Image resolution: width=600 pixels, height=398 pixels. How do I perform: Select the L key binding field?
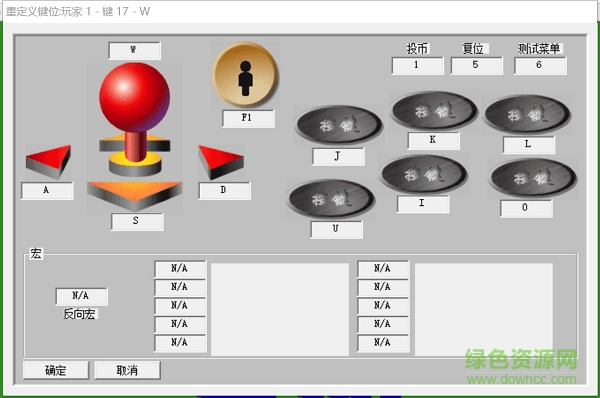pyautogui.click(x=529, y=145)
